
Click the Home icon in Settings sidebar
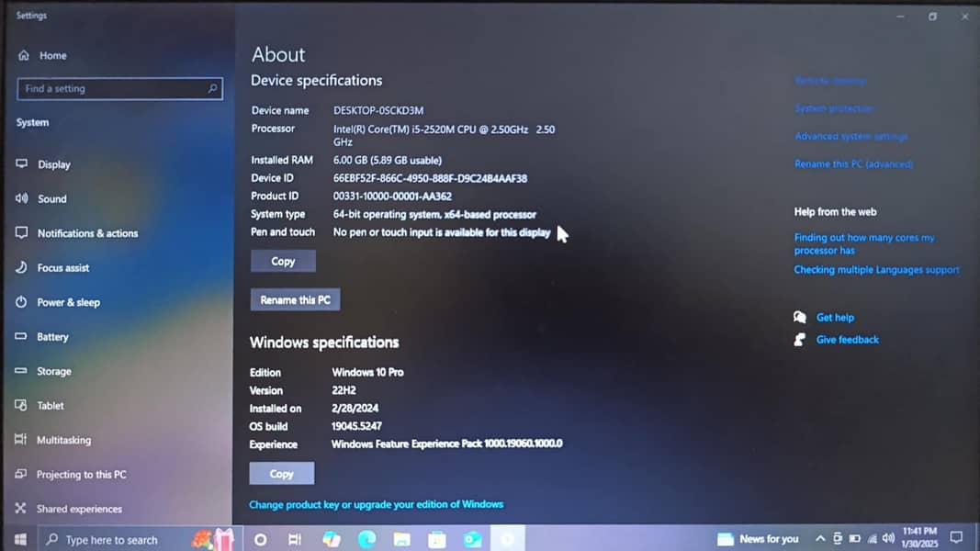click(24, 56)
